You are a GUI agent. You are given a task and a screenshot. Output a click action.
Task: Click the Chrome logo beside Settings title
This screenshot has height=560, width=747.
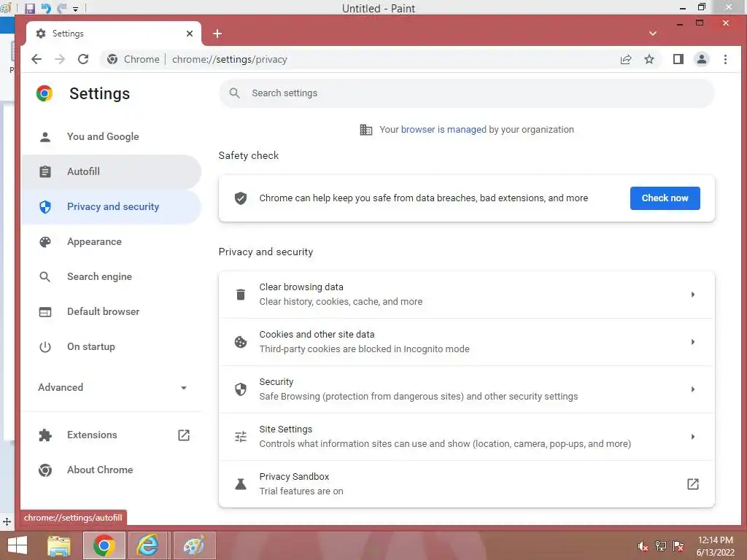coord(44,93)
